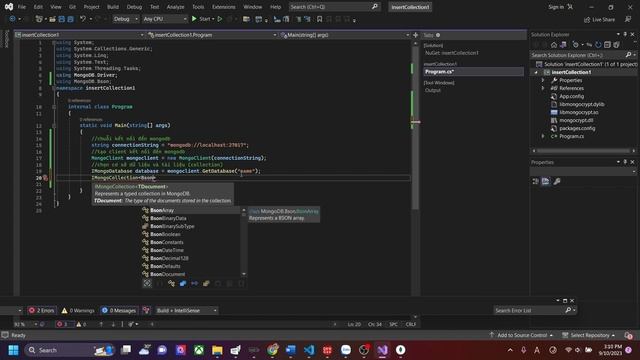Click Switch Views icon in Solution Explorer

pos(563,44)
